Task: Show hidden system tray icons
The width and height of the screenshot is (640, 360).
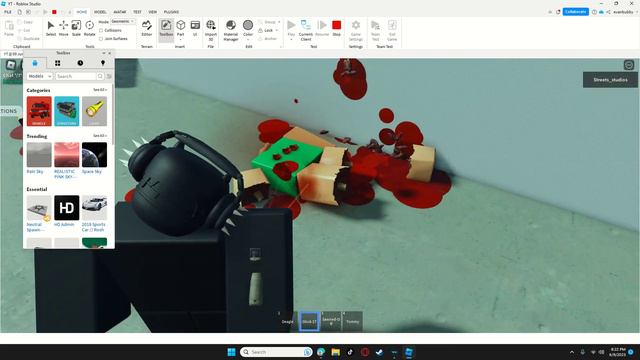Action: (x=572, y=352)
